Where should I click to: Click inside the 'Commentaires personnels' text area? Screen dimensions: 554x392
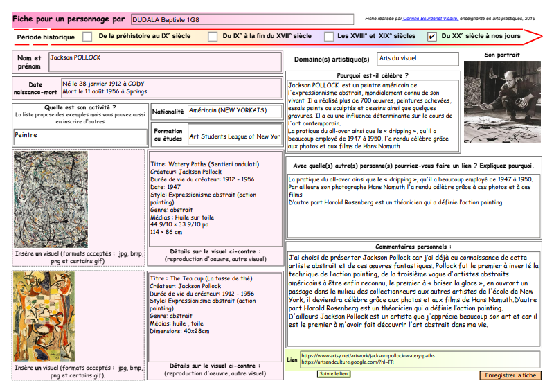click(x=413, y=298)
